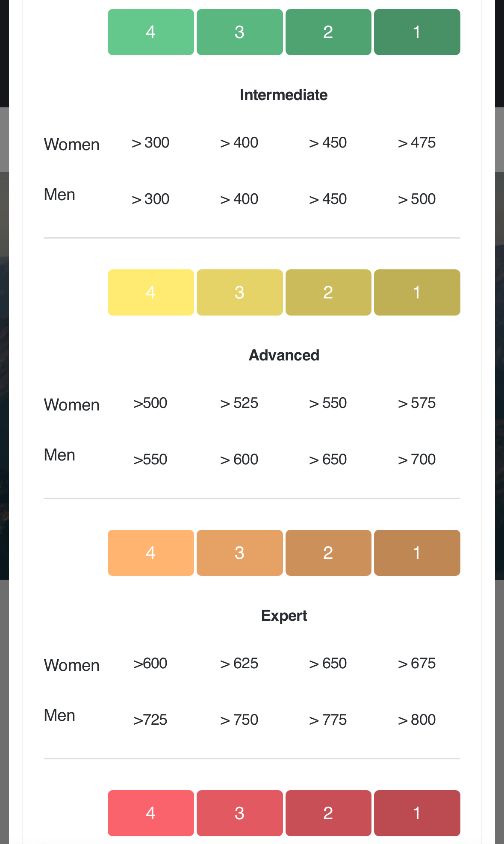This screenshot has width=504, height=844.
Task: Click the red level 4 box
Action: click(x=150, y=813)
